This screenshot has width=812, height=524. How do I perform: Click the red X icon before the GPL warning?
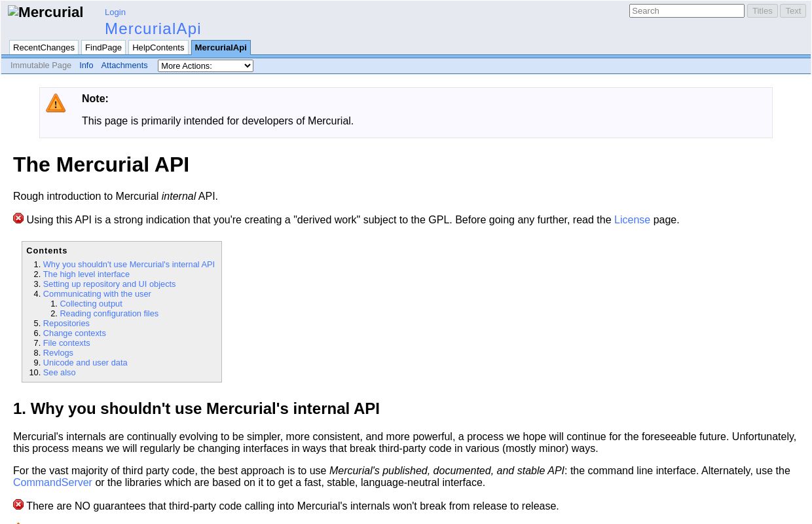[x=18, y=218]
